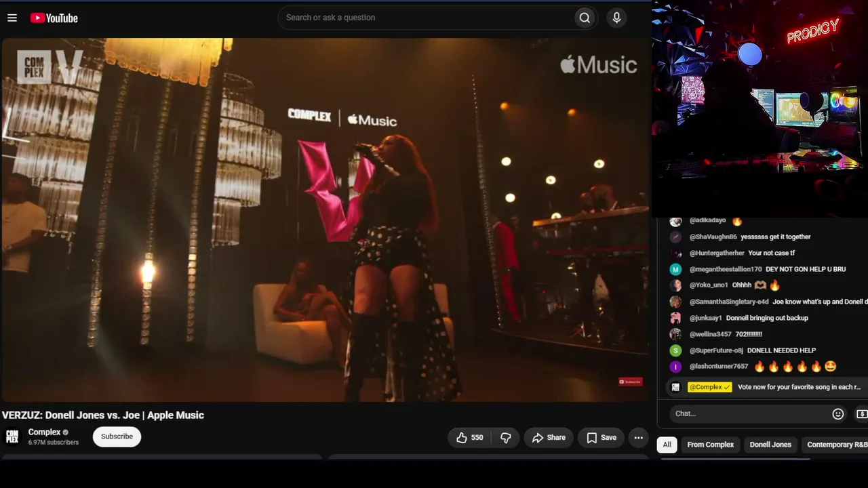Go to the YouTube home logo
Image resolution: width=868 pixels, height=488 pixels.
point(54,18)
